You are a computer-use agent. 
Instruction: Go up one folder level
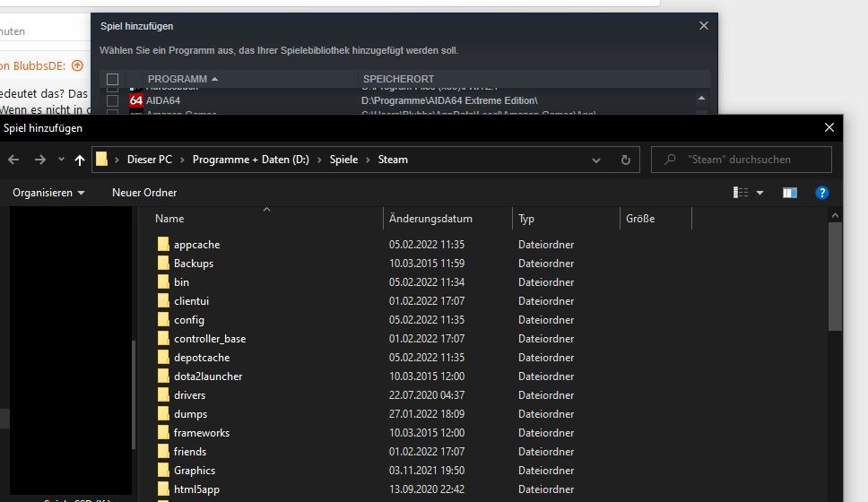[x=80, y=160]
